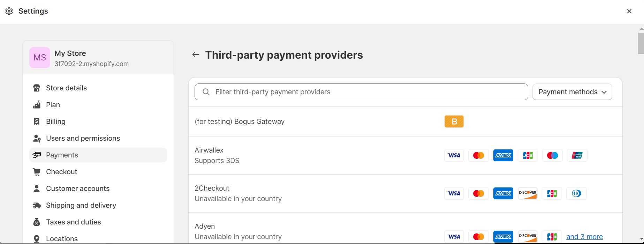
Task: Select the Payments menu item
Action: (62, 155)
